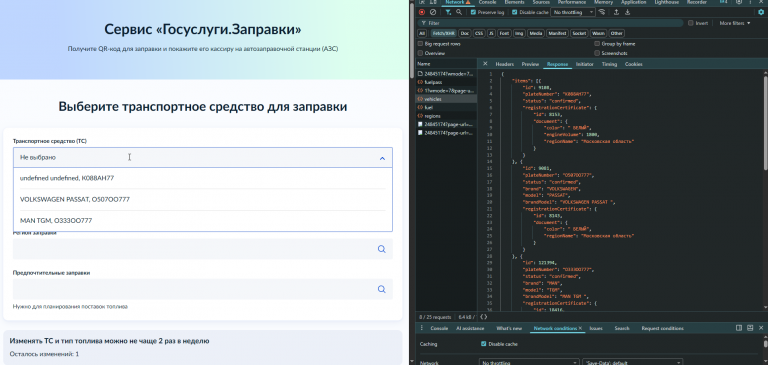Clear the network log
Screen dimensions: 768x365
coord(433,12)
